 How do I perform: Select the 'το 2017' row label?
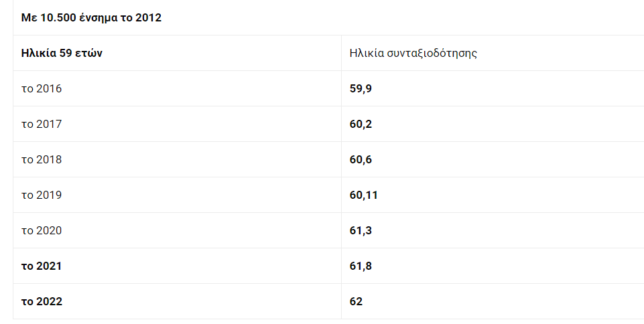coord(42,124)
